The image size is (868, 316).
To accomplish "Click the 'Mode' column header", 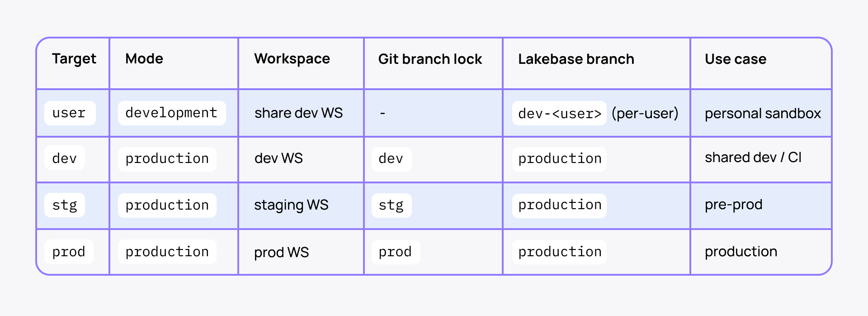I will [144, 59].
